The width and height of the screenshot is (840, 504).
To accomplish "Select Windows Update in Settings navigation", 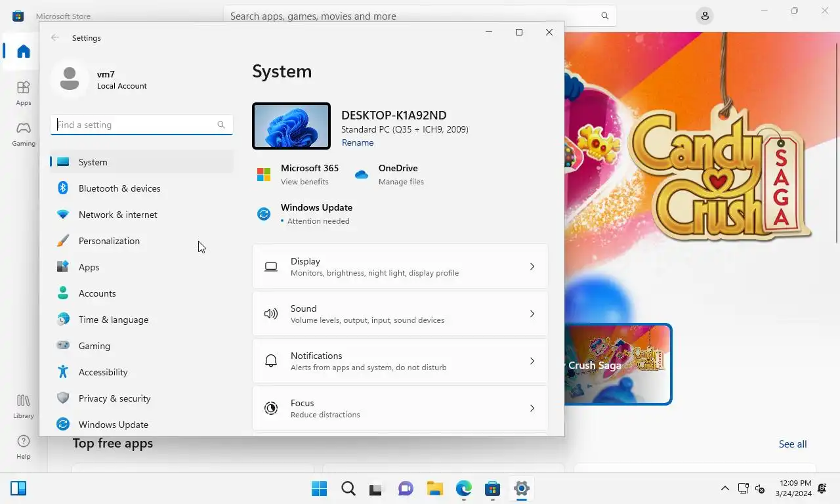I will click(x=142, y=425).
